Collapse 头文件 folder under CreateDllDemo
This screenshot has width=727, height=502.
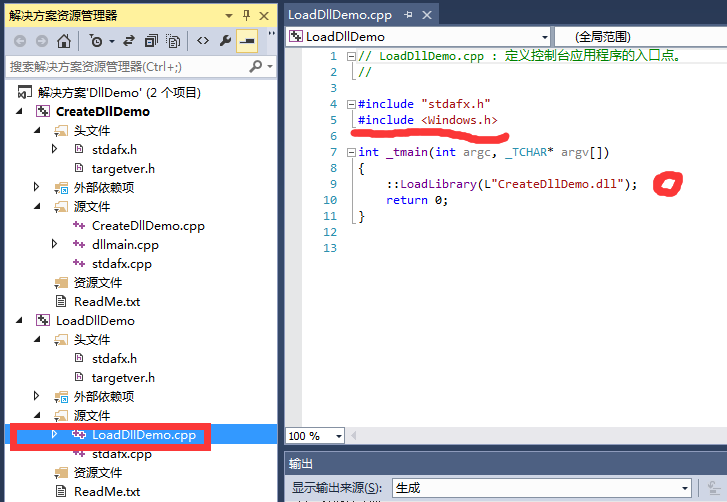click(38, 130)
